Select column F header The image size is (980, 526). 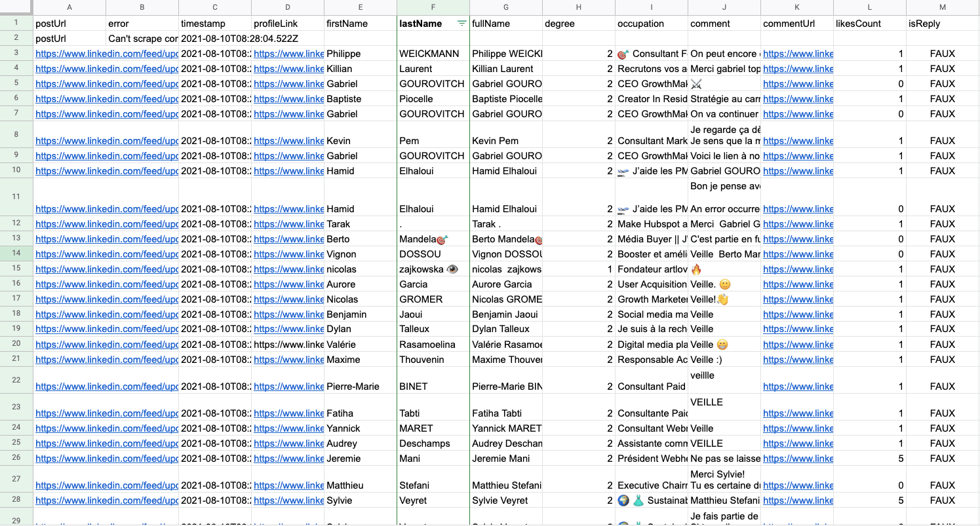[x=433, y=7]
